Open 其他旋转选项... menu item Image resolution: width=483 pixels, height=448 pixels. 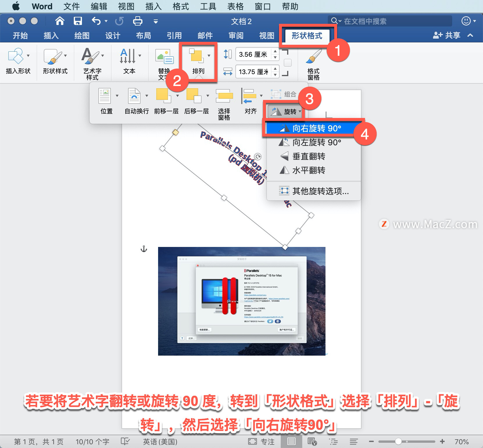(x=314, y=191)
